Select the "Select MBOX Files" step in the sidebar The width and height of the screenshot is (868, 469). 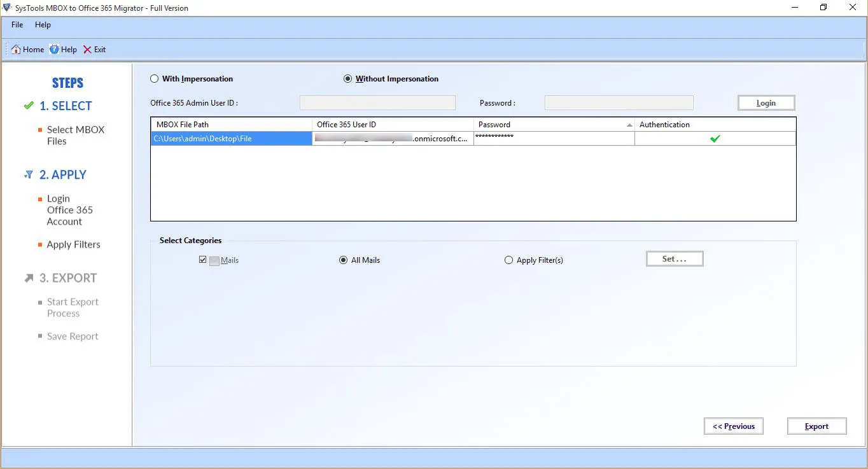pos(76,135)
